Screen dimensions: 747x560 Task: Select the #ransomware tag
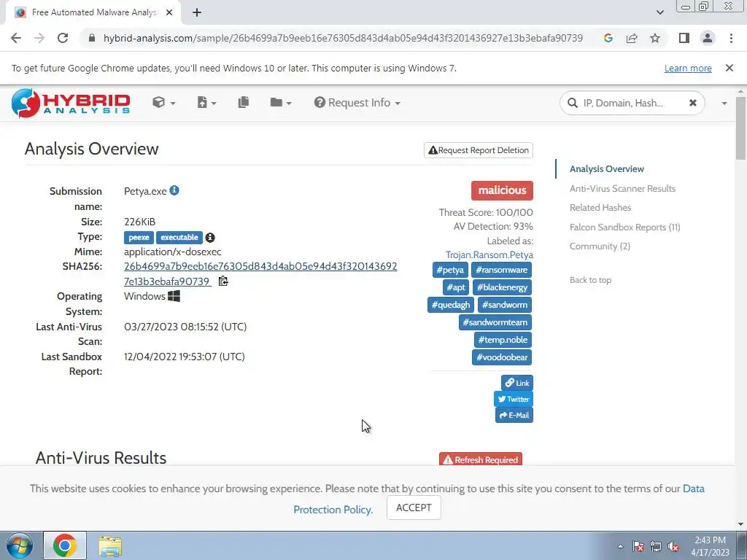point(502,270)
